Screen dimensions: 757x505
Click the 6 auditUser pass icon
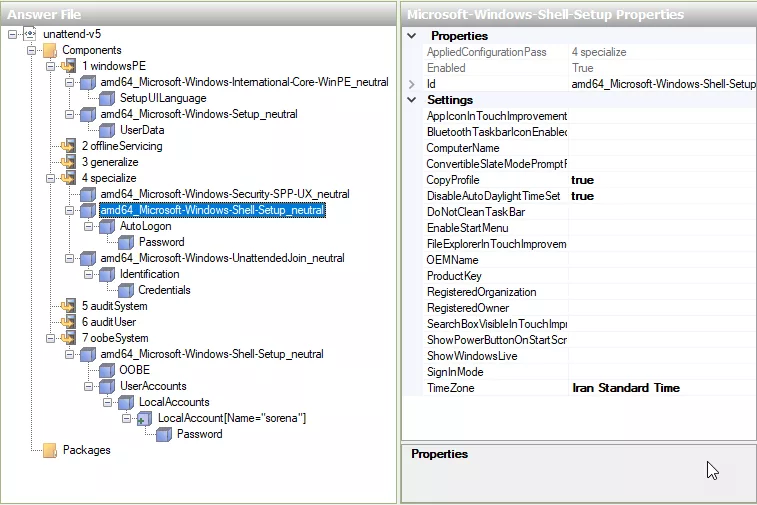click(69, 322)
